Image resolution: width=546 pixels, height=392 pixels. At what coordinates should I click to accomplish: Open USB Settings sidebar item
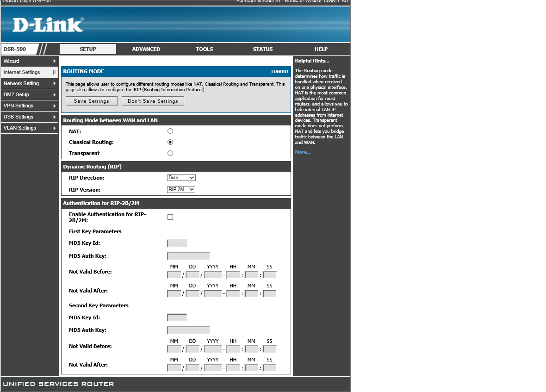tap(19, 117)
